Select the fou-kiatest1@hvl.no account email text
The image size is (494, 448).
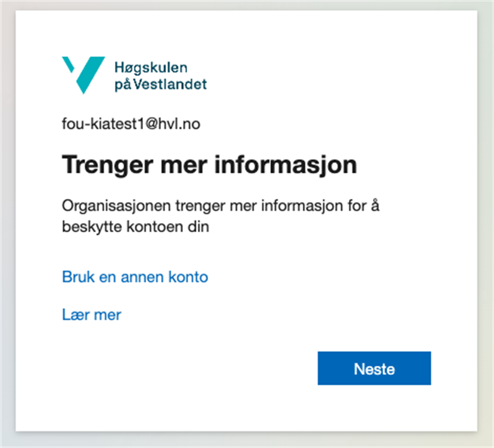[x=131, y=124]
